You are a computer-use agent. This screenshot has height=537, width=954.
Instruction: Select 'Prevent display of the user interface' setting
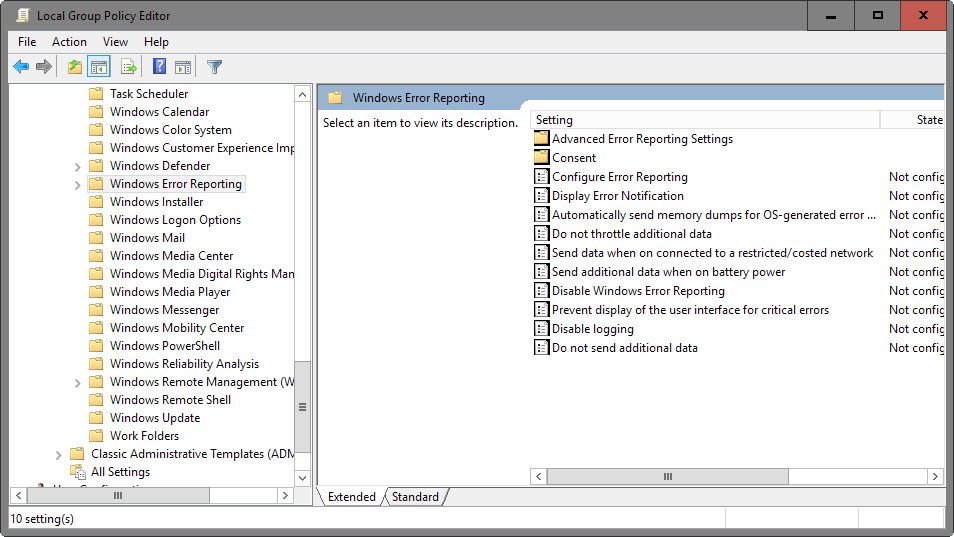690,310
